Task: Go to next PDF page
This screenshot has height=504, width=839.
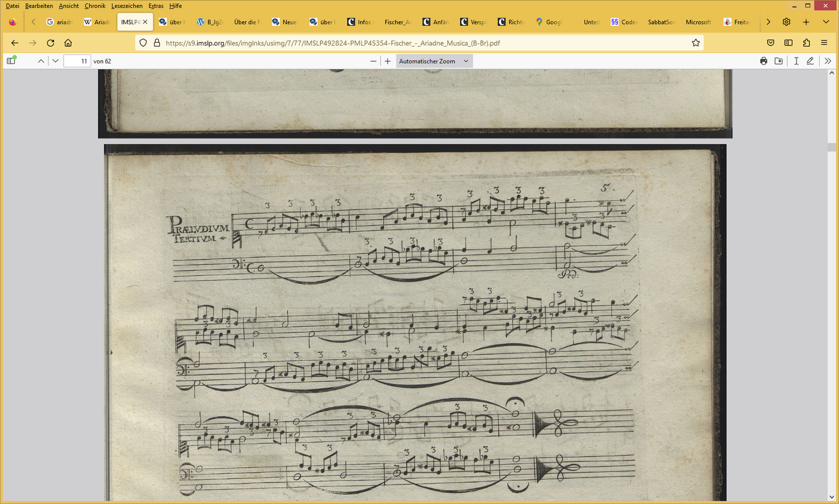Action: [x=56, y=61]
